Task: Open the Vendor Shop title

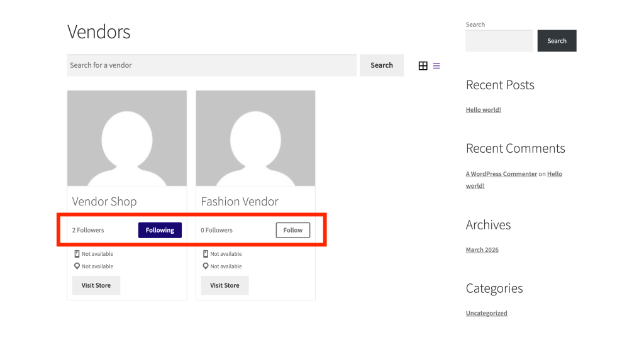Action: tap(104, 201)
